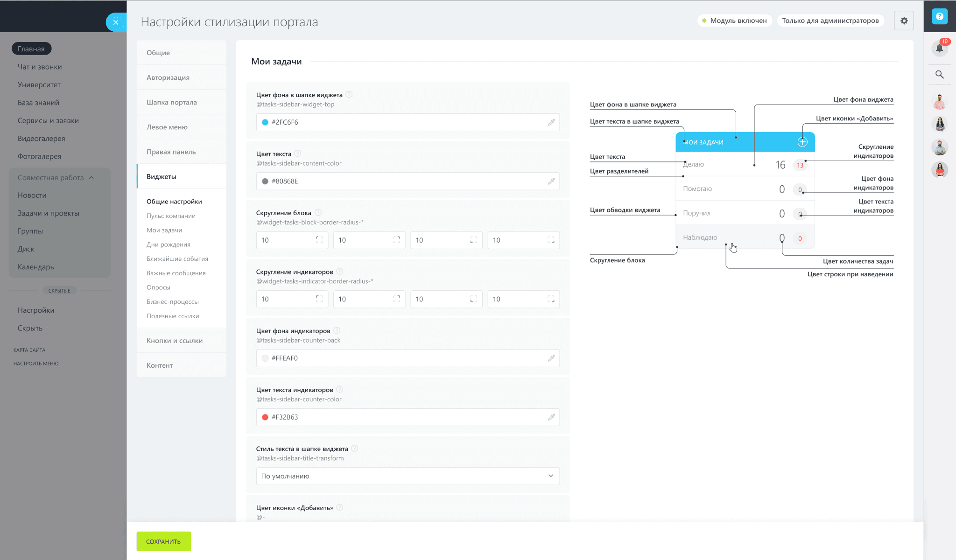956x560 pixels.
Task: Open the search magnifier icon
Action: tap(939, 75)
